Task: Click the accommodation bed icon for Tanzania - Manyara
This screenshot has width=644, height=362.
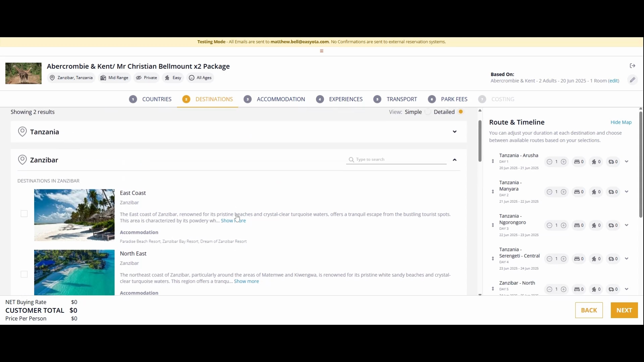Action: click(x=577, y=192)
